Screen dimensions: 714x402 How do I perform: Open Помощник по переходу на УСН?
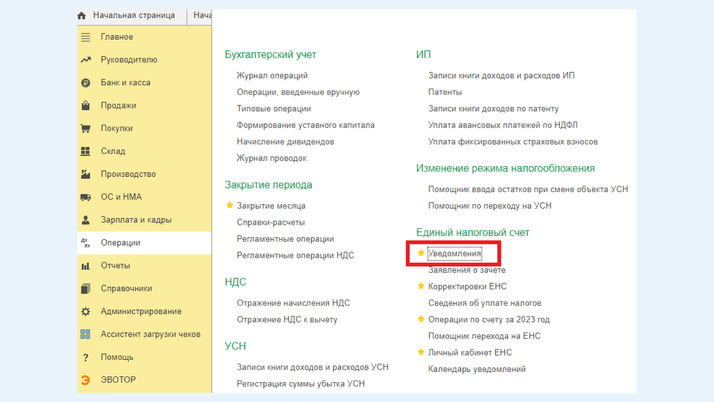[490, 206]
